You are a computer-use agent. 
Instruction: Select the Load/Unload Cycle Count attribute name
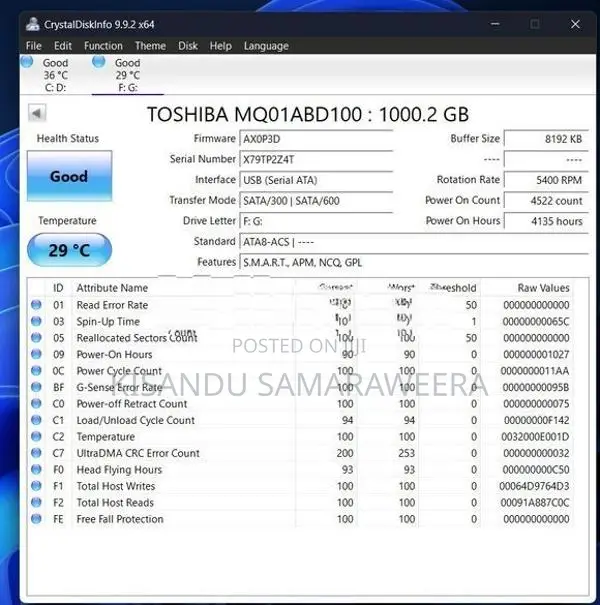(x=135, y=420)
